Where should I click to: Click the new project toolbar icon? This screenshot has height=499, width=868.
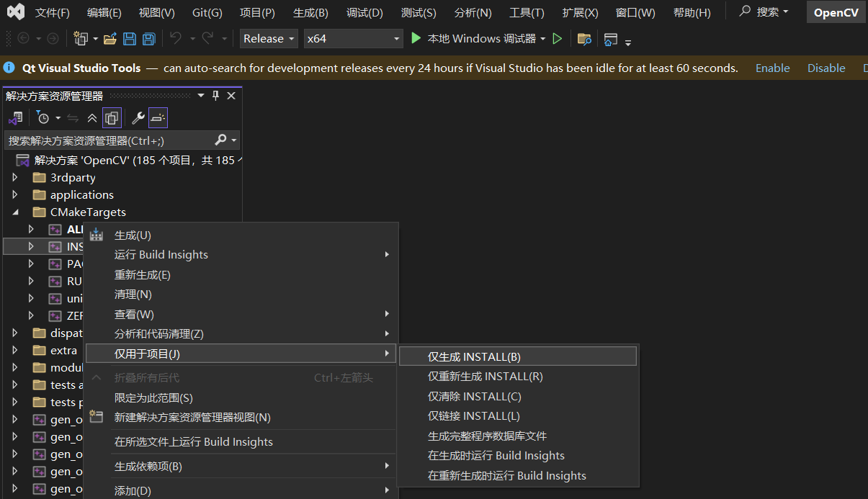point(80,38)
